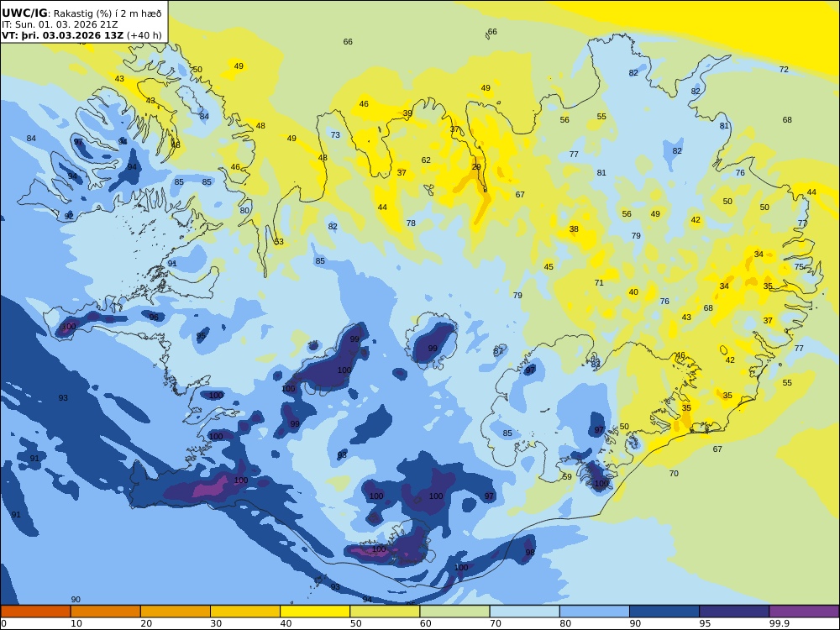Screen dimensions: 840x630
Task: Pick the pale blue 70–80 legend swatch
Action: 524,612
